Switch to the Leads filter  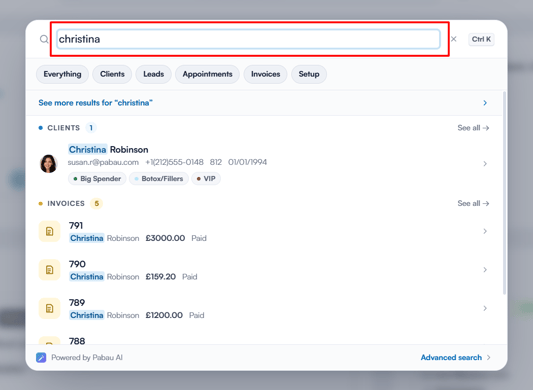[x=153, y=74]
